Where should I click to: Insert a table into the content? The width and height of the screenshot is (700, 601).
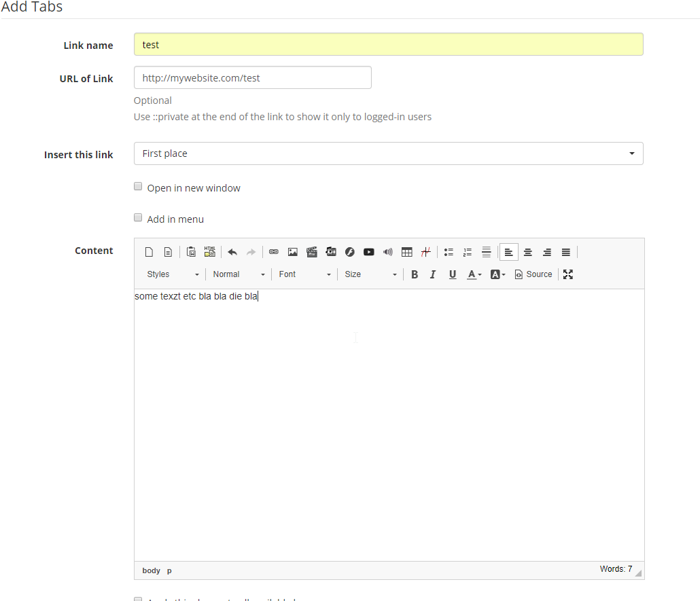406,251
